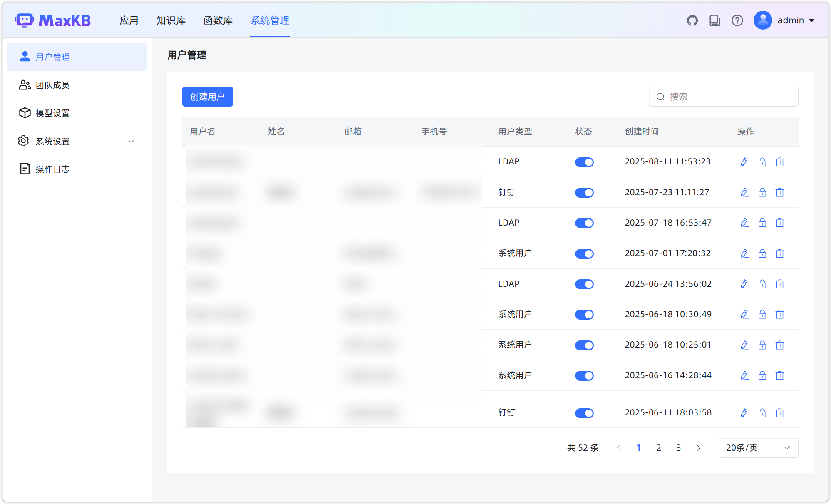Click the 创建用户 button
Image resolution: width=831 pixels, height=504 pixels.
click(x=207, y=96)
